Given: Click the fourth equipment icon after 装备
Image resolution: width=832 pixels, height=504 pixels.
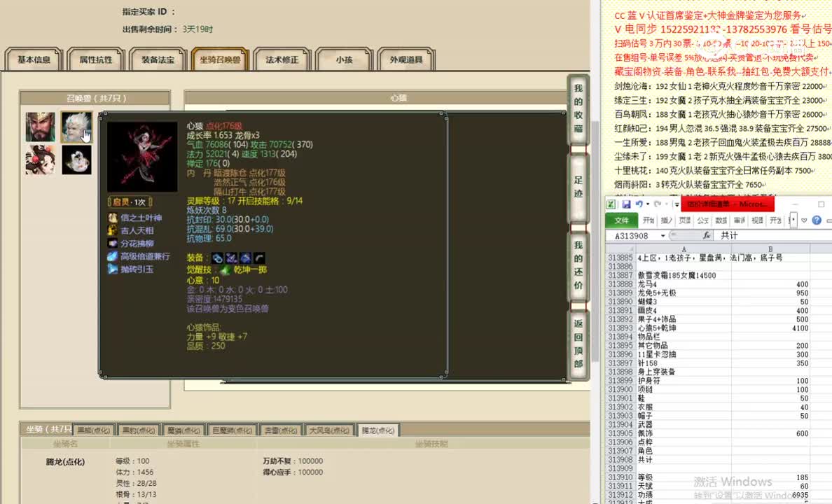Looking at the screenshot, I should click(259, 258).
